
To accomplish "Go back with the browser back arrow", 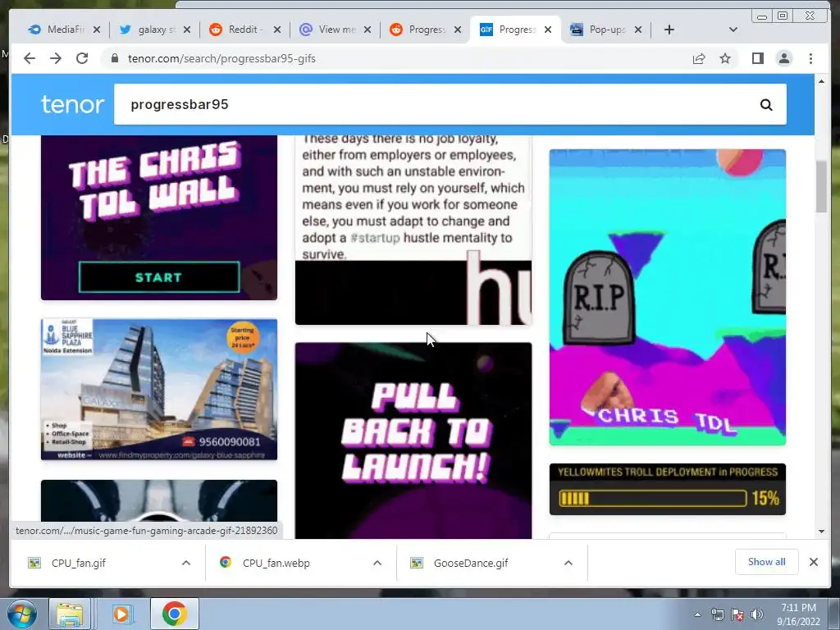I will (x=30, y=58).
